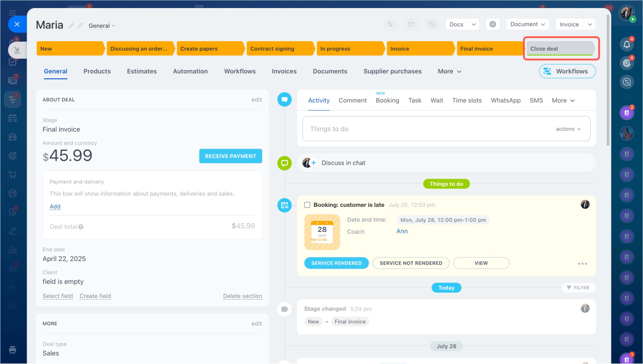Screen dimensions: 643x364
Task: Click the SERVICE RENDERED button
Action: point(336,263)
